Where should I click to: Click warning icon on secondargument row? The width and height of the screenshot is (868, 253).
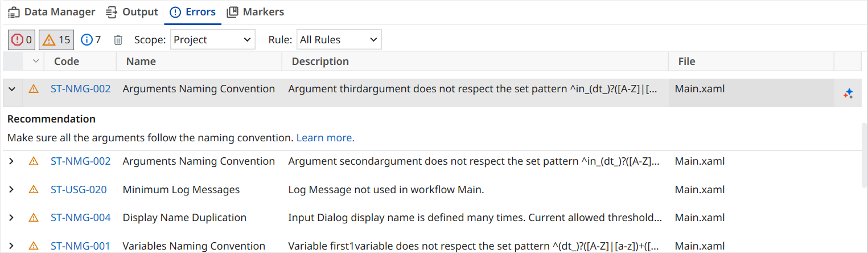34,161
